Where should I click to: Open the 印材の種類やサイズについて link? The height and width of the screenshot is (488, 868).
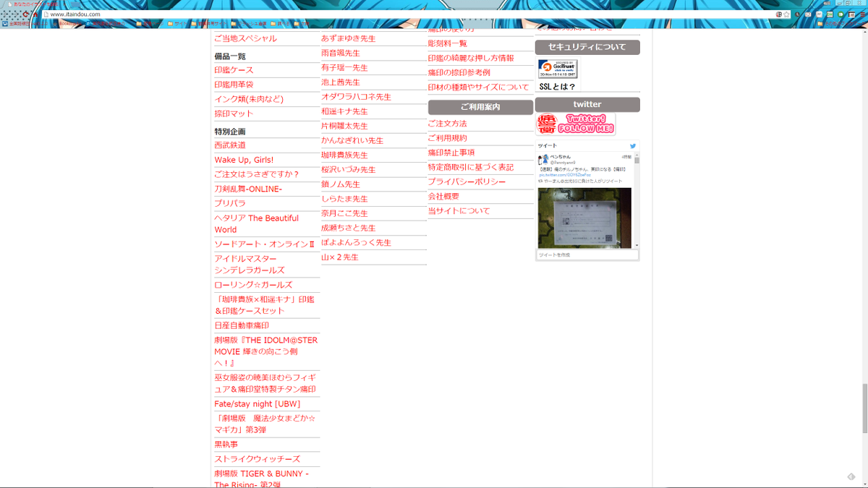(x=479, y=87)
